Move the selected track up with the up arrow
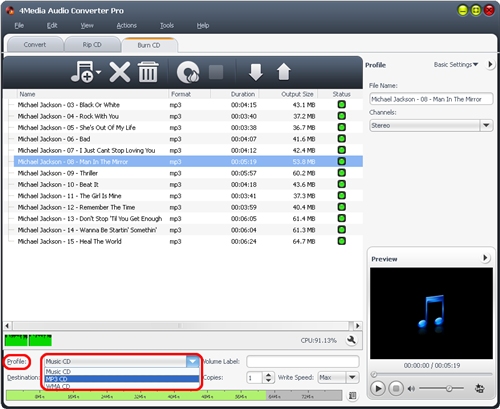The height and width of the screenshot is (409, 500). pos(284,72)
